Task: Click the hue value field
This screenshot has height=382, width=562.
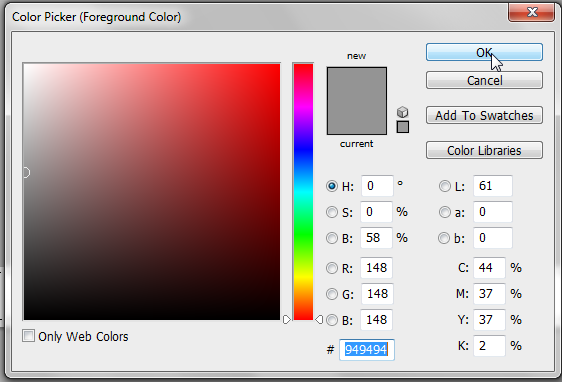Action: pos(377,186)
